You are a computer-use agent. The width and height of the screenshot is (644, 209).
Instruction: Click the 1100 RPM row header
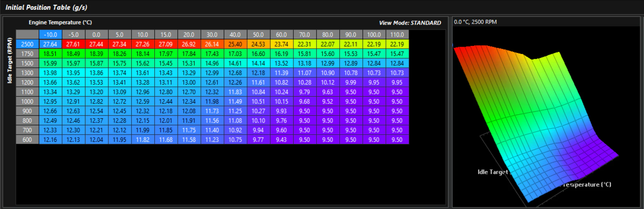27,92
